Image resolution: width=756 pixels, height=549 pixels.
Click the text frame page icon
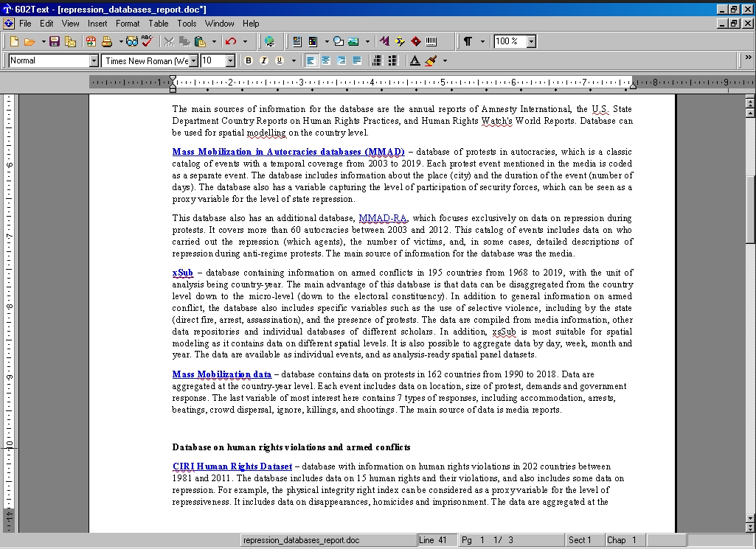point(297,41)
